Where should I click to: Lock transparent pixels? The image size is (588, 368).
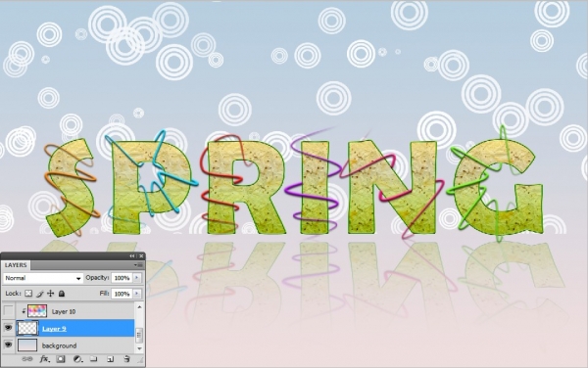pos(28,294)
